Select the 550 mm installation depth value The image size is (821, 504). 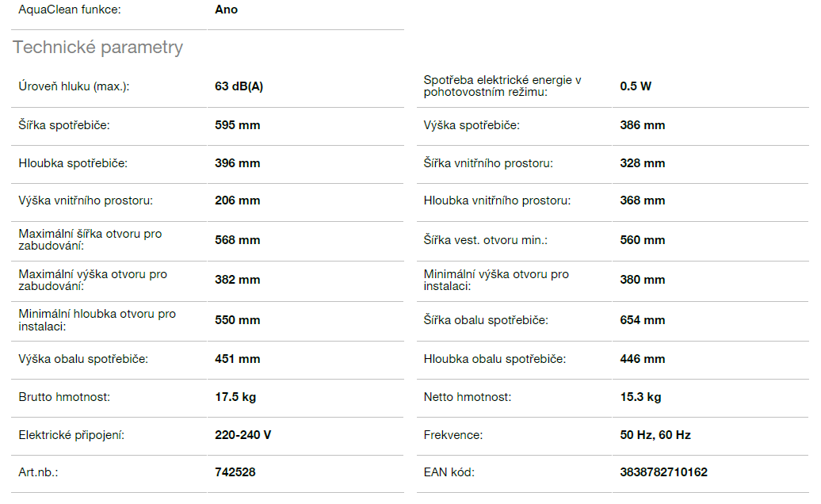click(237, 320)
